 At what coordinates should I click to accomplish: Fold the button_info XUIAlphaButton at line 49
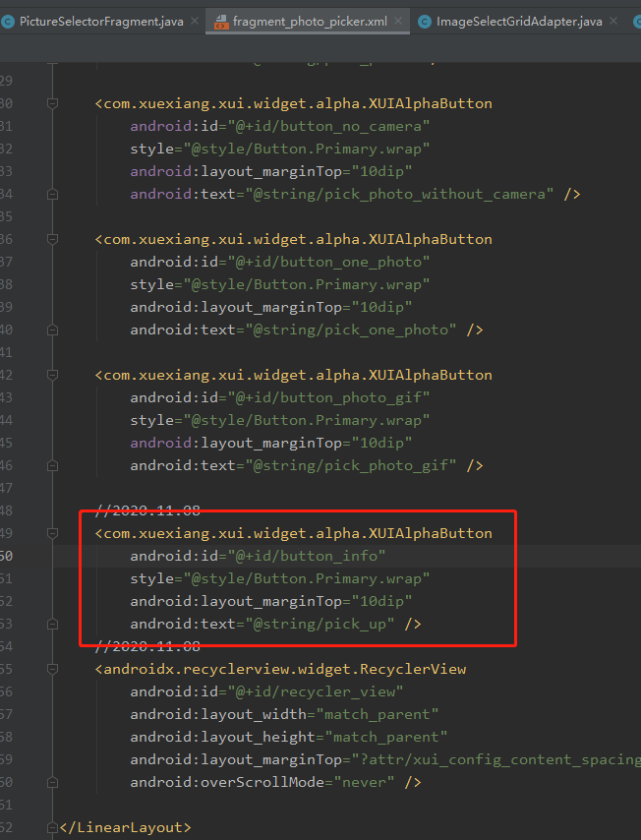(x=52, y=533)
